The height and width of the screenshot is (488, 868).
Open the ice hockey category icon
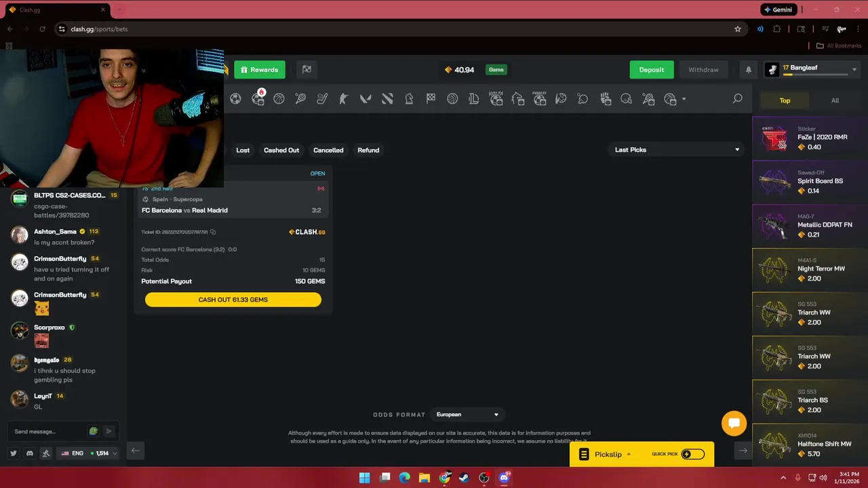322,99
